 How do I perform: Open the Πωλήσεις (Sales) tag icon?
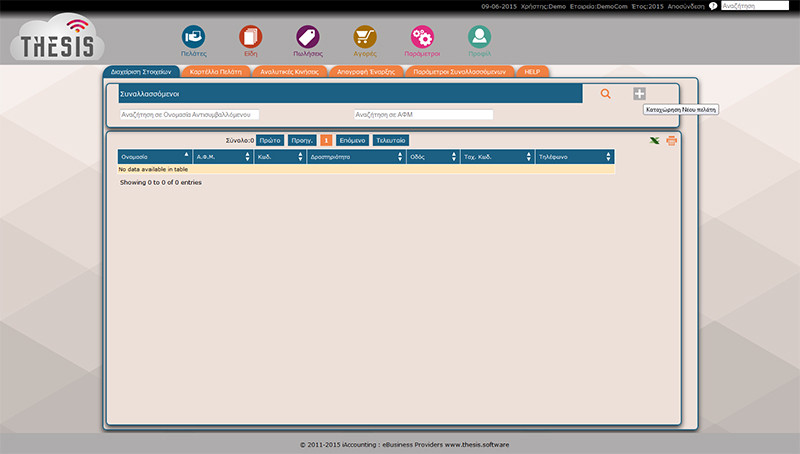coord(308,37)
